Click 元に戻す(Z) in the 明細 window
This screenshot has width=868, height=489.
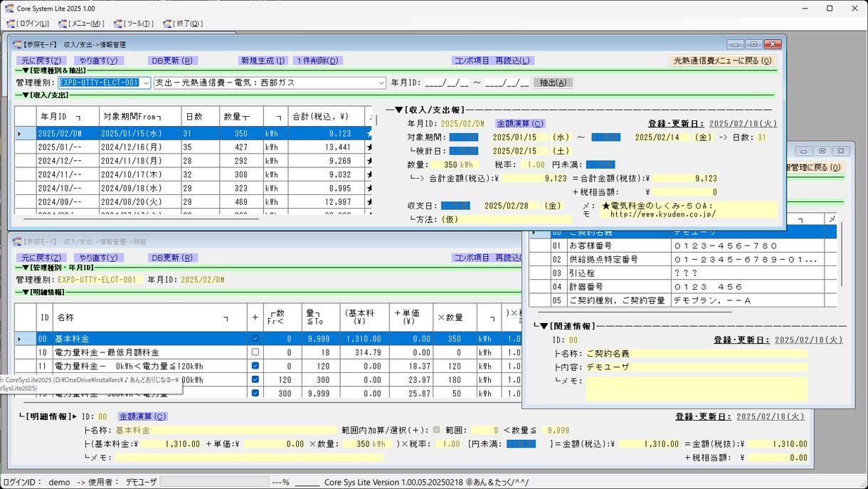click(41, 258)
